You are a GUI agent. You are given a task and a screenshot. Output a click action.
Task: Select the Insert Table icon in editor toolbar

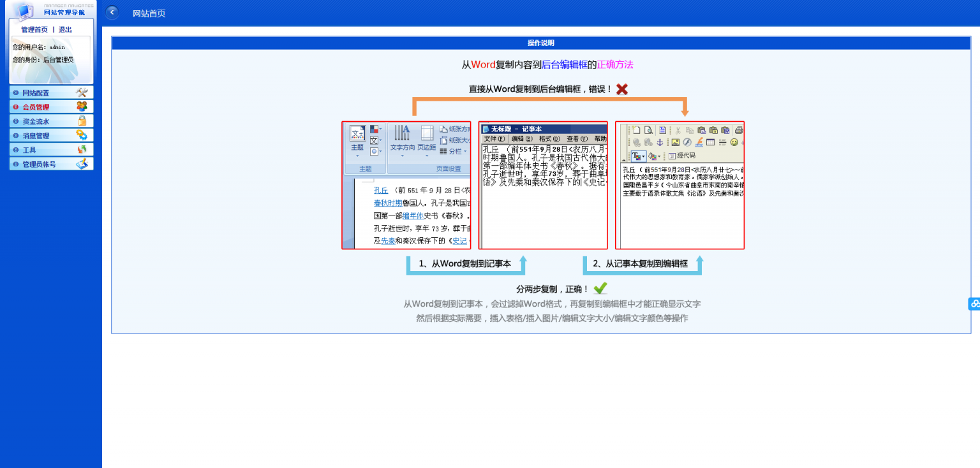(x=710, y=142)
